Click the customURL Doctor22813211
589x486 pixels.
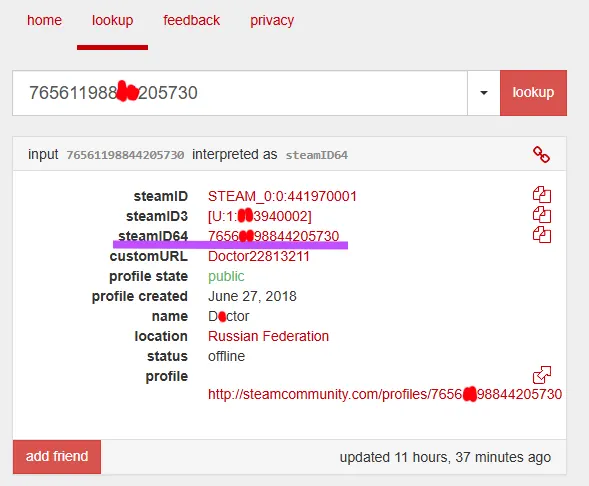(259, 257)
